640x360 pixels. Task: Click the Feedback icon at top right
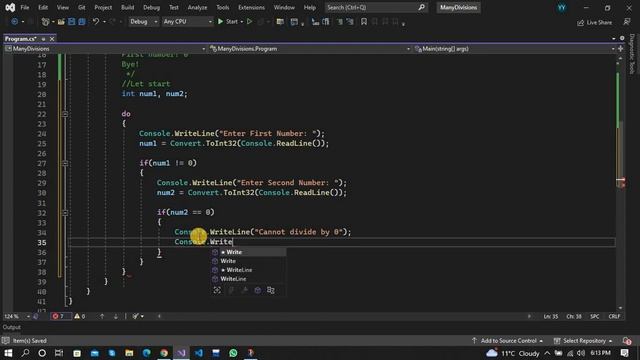[627, 22]
